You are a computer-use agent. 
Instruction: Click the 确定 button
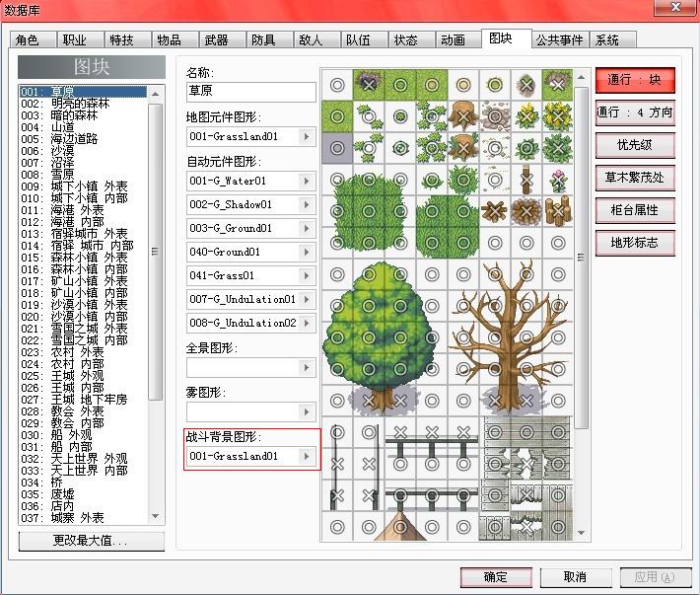(x=496, y=577)
